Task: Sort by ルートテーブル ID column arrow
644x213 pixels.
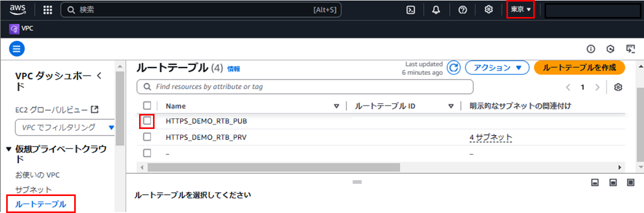Action: pyautogui.click(x=451, y=106)
